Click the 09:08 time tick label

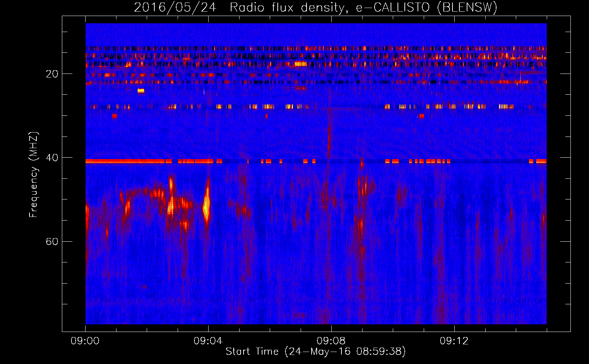331,341
